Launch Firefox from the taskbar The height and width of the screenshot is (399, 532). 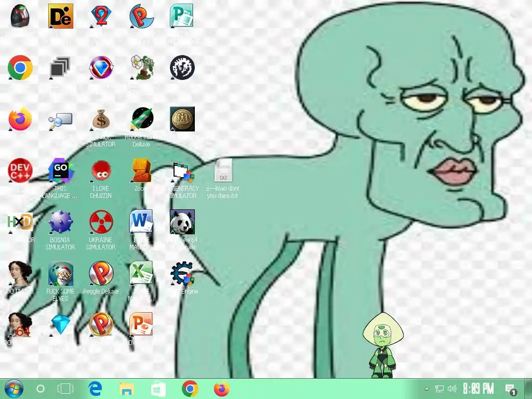click(x=221, y=389)
